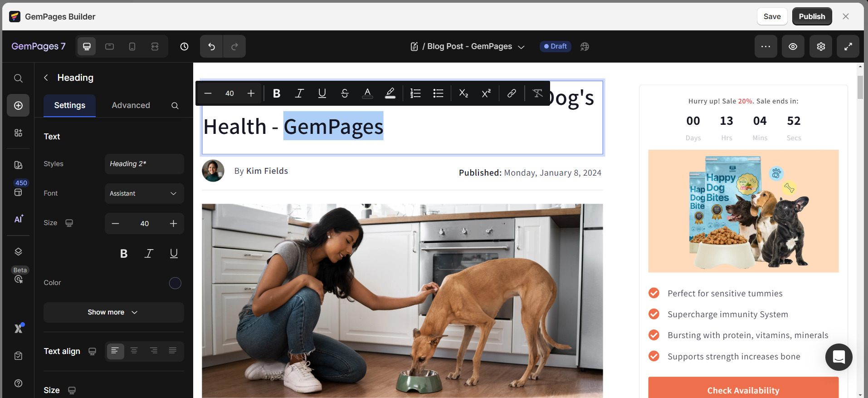Change text color in floating toolbar
868x398 pixels.
367,93
